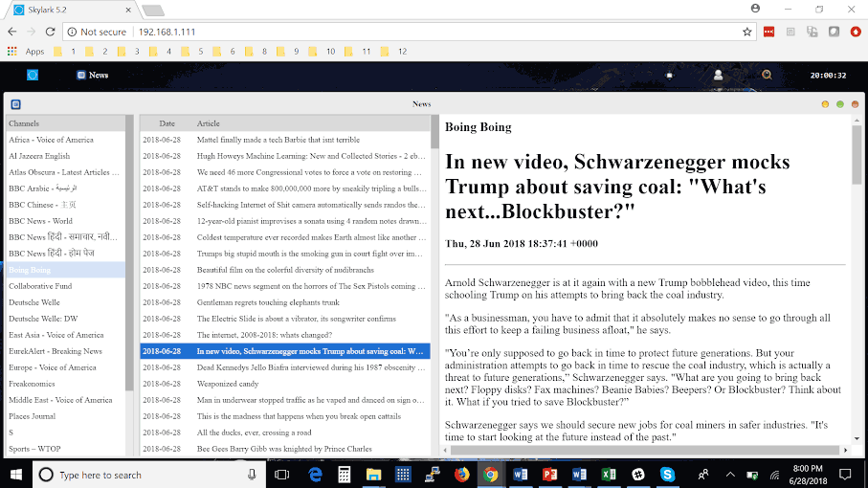Image resolution: width=868 pixels, height=488 pixels.
Task: Select Sports – WTOP channel
Action: pos(65,449)
